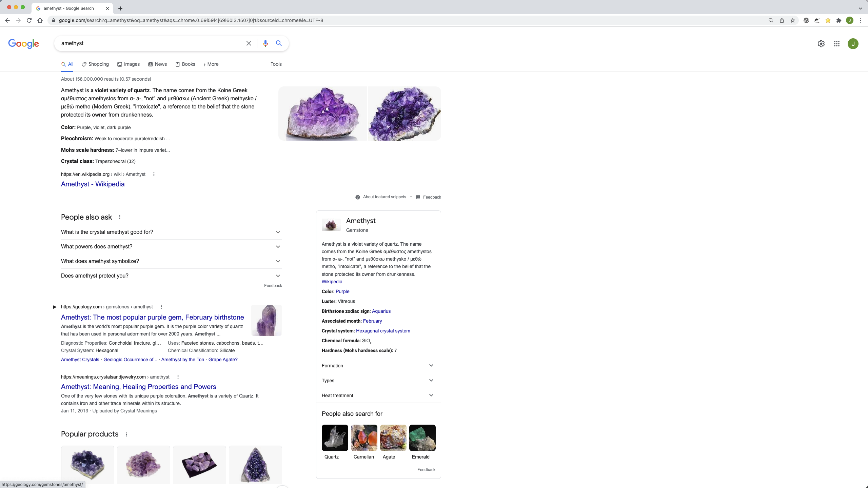Open the browser extensions puzzle icon
The width and height of the screenshot is (868, 488).
click(x=839, y=20)
